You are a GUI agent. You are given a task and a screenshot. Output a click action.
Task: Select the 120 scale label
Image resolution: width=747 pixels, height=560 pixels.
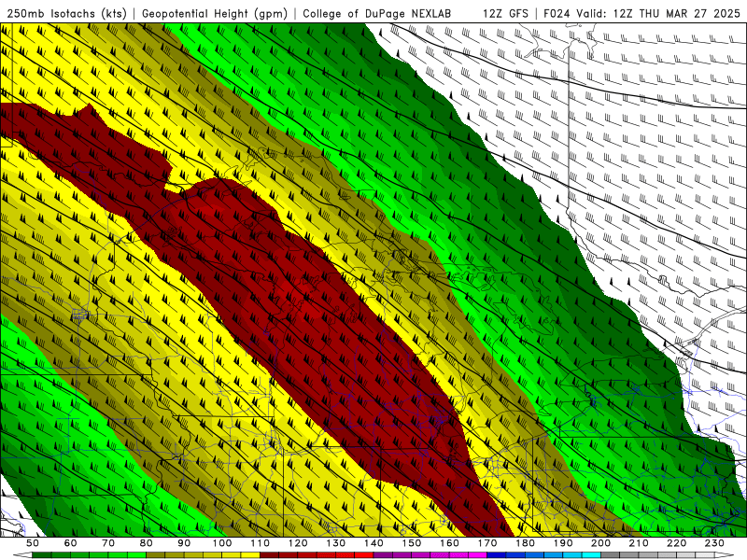coord(298,543)
